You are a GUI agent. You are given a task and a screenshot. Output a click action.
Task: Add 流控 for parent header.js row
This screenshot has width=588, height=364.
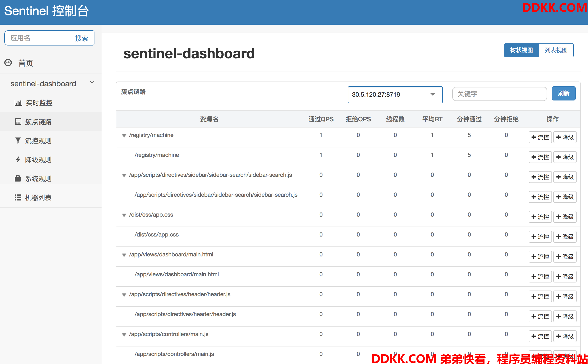(540, 297)
